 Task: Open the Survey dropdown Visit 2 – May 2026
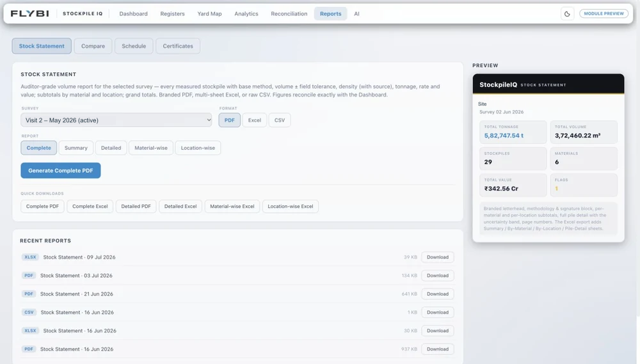[x=116, y=120]
